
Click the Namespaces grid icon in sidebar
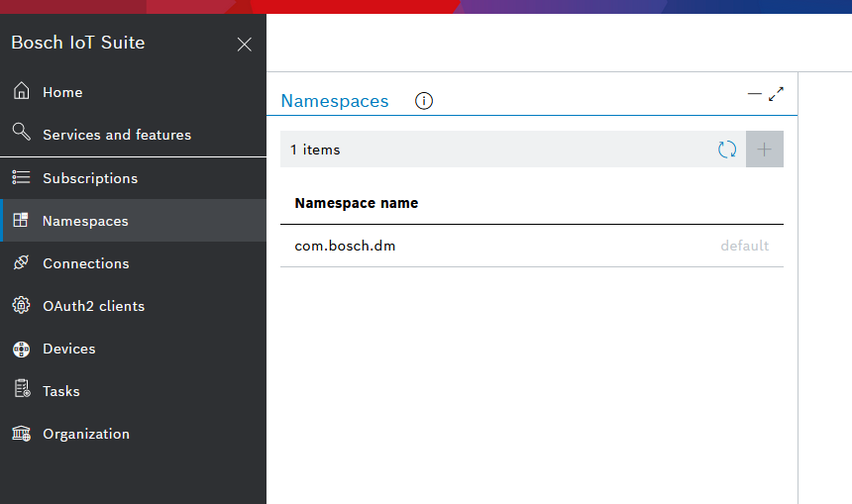(21, 220)
